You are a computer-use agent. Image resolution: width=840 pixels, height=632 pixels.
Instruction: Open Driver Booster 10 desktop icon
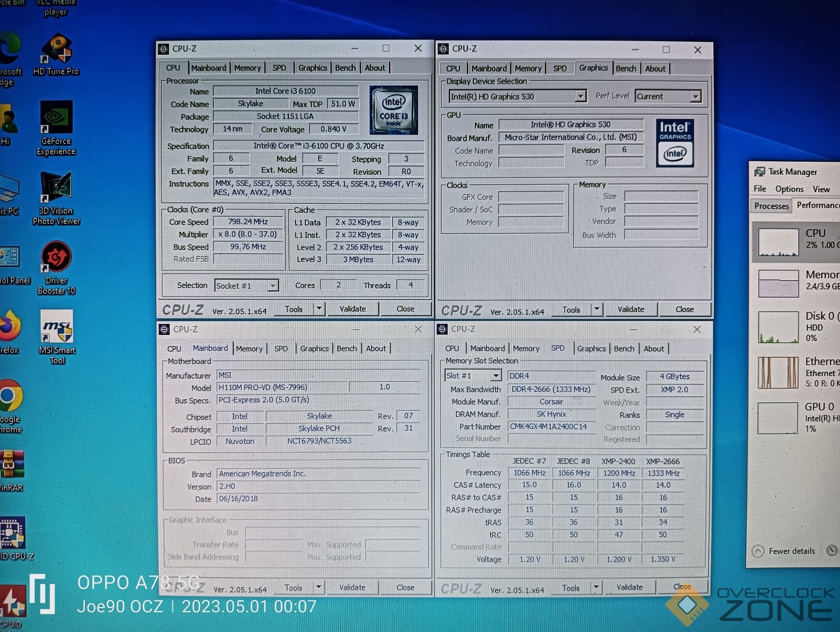56,268
